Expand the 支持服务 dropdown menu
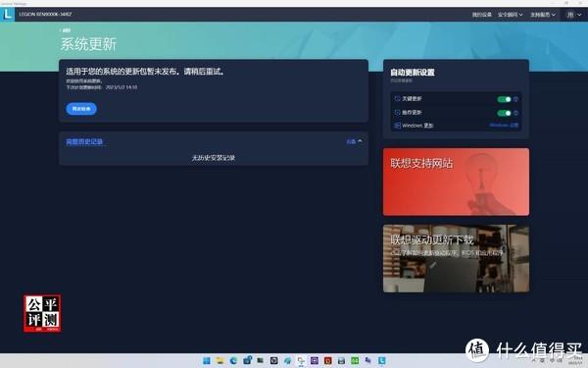This screenshot has height=368, width=588. (543, 15)
